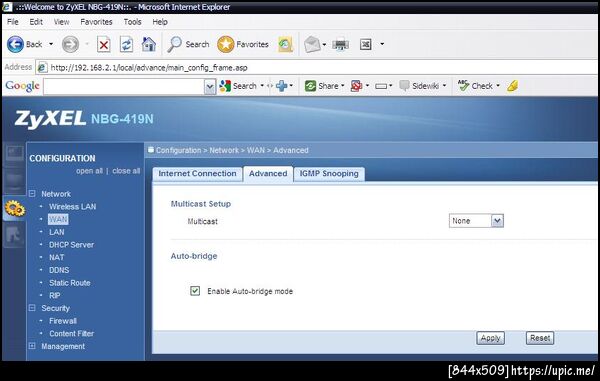The height and width of the screenshot is (381, 600).
Task: Click Google toolbar Search button
Action: (238, 86)
